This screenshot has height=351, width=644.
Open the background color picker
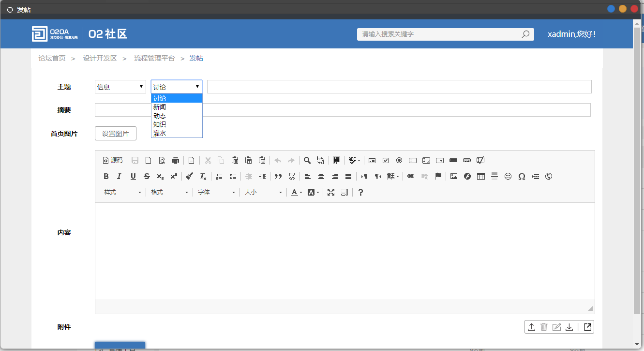(x=313, y=192)
